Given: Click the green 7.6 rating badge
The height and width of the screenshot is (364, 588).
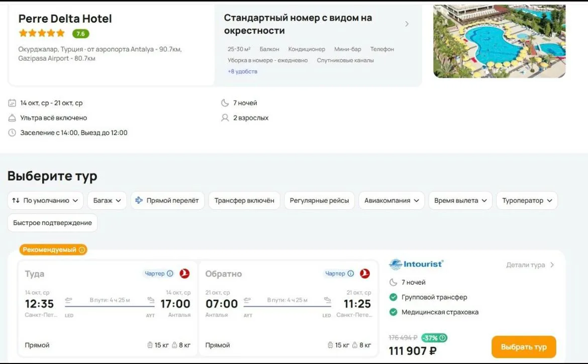Looking at the screenshot, I should 80,34.
